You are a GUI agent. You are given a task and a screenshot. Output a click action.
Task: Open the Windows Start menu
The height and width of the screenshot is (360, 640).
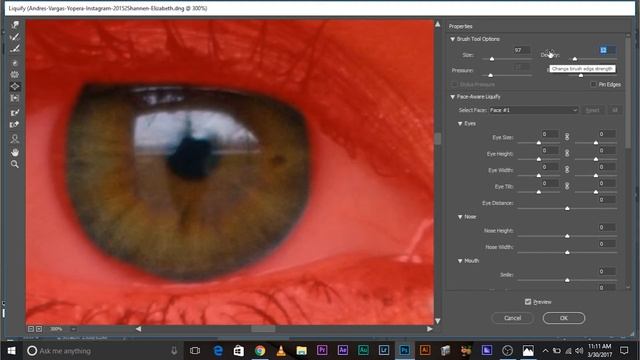click(11, 351)
